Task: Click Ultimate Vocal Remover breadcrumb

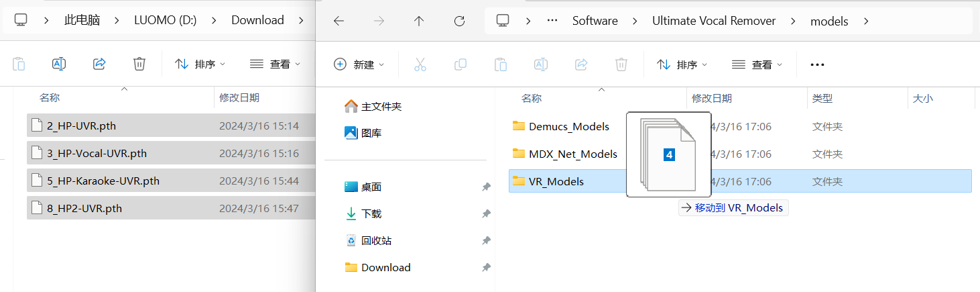Action: (x=714, y=21)
